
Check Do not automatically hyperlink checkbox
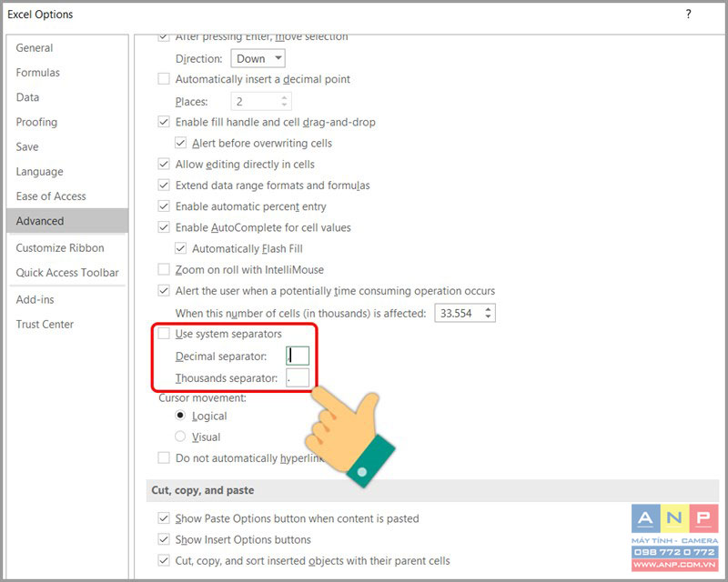pos(164,458)
